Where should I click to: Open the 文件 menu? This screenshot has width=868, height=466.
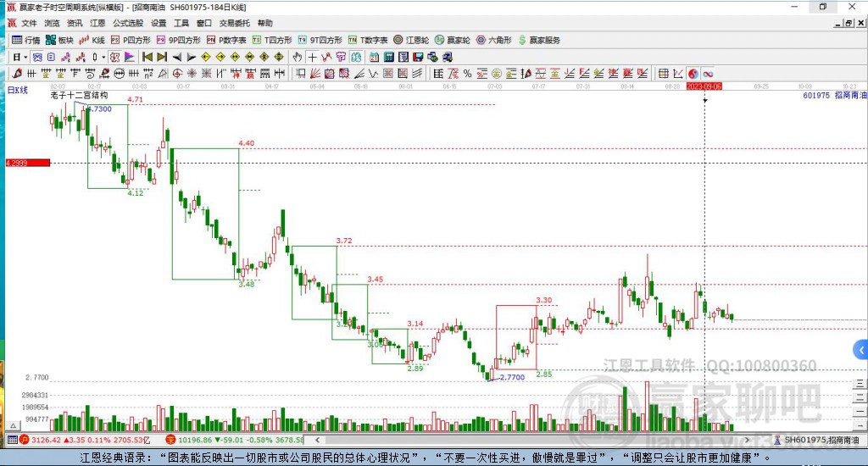click(29, 23)
